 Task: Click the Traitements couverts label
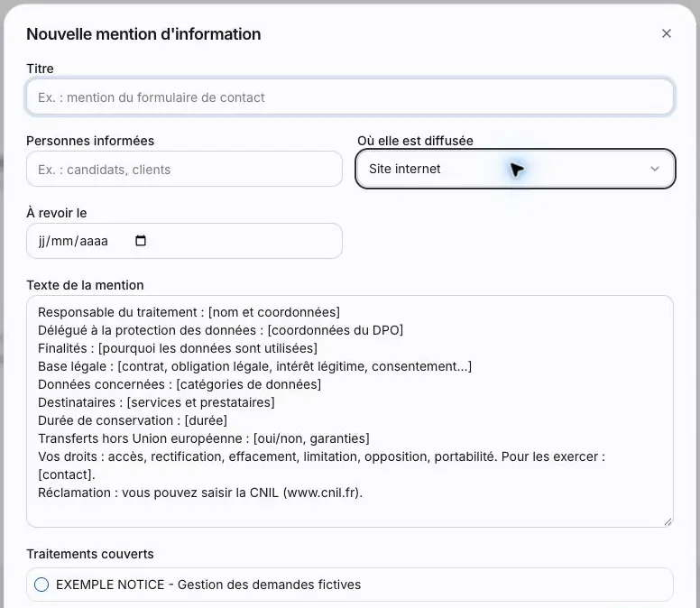click(x=89, y=554)
